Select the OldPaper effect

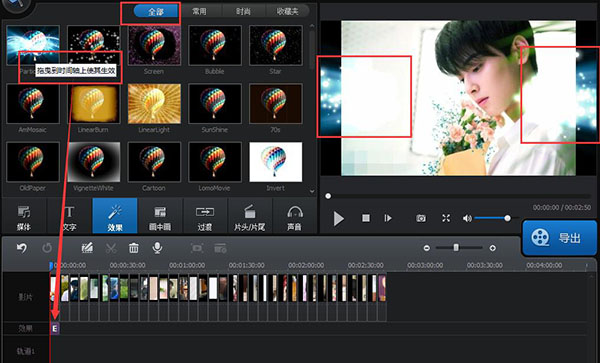tap(33, 162)
